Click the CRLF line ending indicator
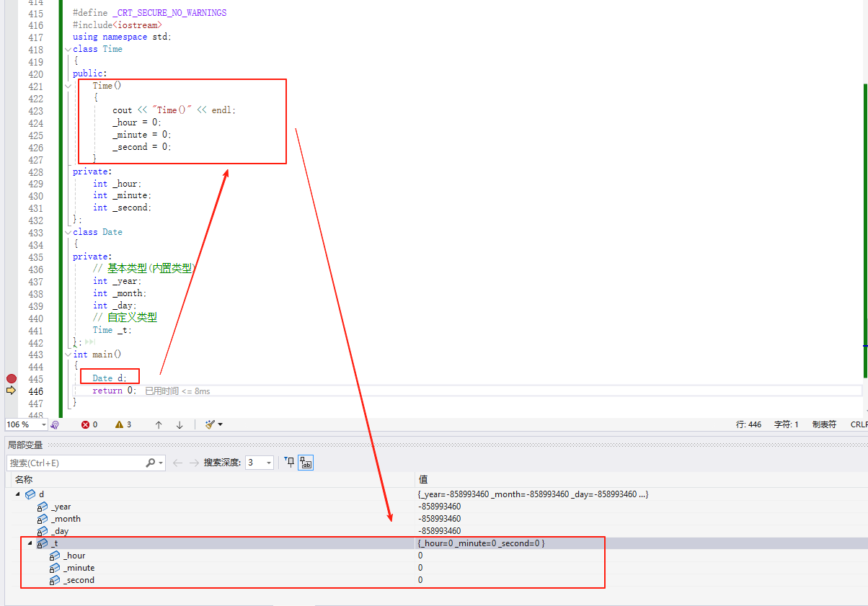Screen dimensions: 868x606 pos(859,424)
